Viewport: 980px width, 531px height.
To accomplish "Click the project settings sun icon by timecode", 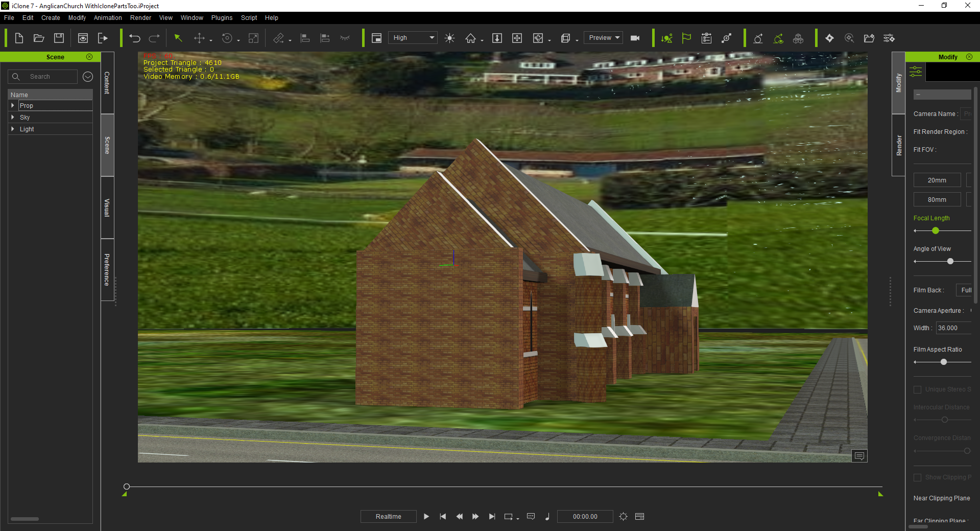I will click(623, 517).
